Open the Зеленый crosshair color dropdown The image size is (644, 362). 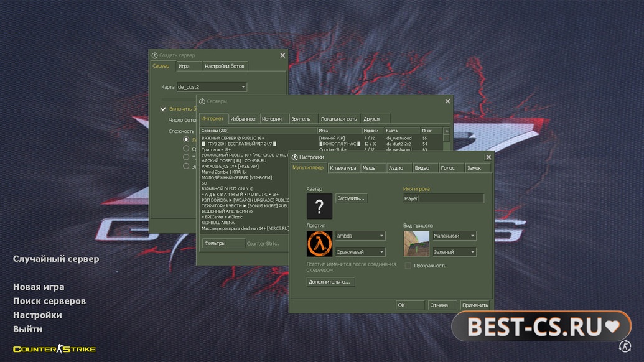coord(454,251)
